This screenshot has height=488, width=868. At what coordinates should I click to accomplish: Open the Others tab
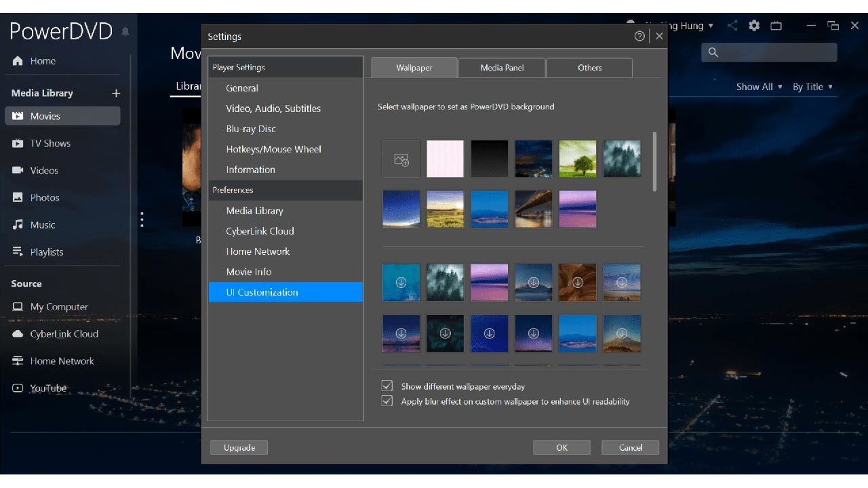[589, 68]
